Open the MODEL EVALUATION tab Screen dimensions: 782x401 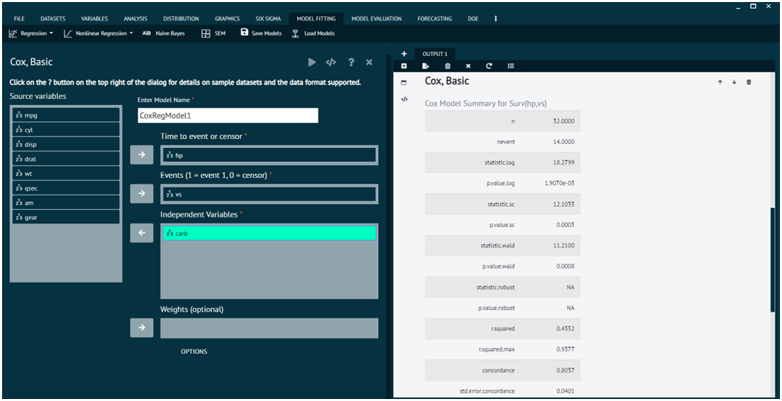point(377,18)
